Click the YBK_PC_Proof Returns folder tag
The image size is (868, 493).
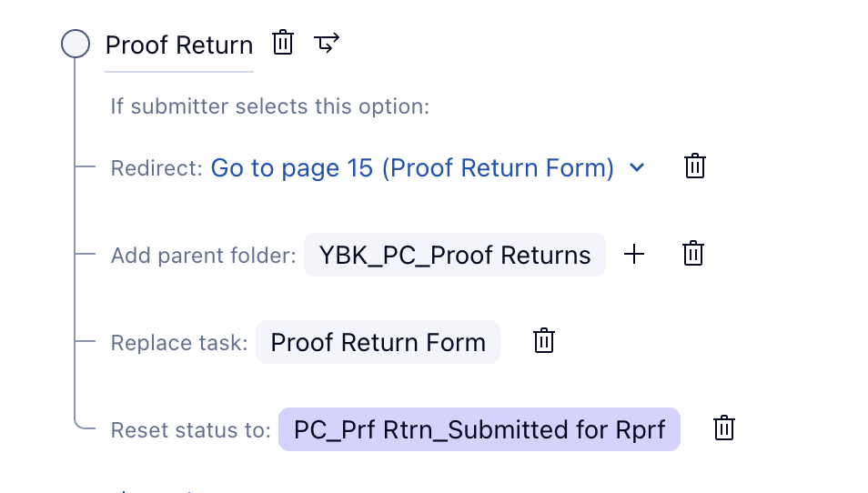point(454,256)
